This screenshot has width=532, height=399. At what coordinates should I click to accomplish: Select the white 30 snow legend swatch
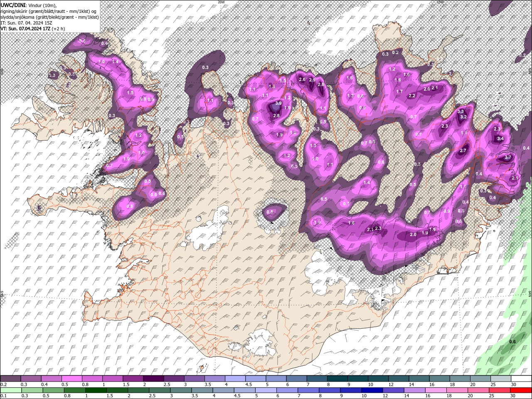click(521, 379)
